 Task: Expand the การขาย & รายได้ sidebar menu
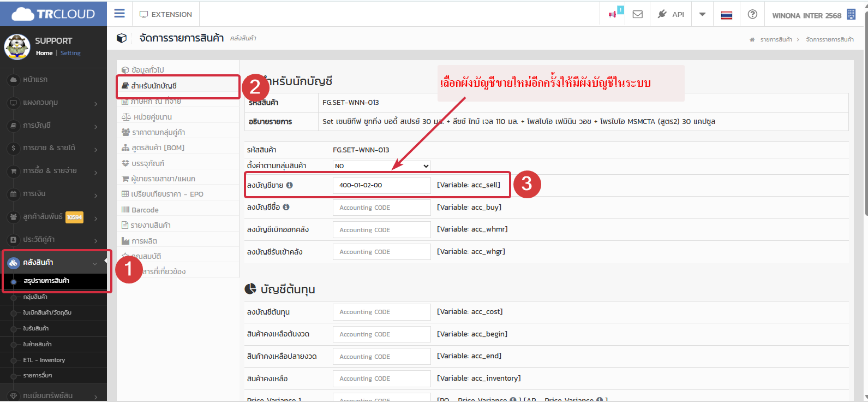pos(53,148)
